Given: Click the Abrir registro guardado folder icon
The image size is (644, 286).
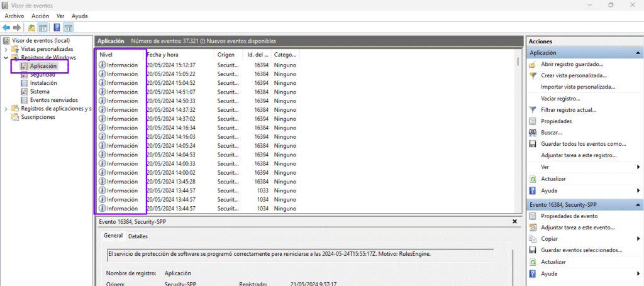Looking at the screenshot, I should pyautogui.click(x=533, y=64).
